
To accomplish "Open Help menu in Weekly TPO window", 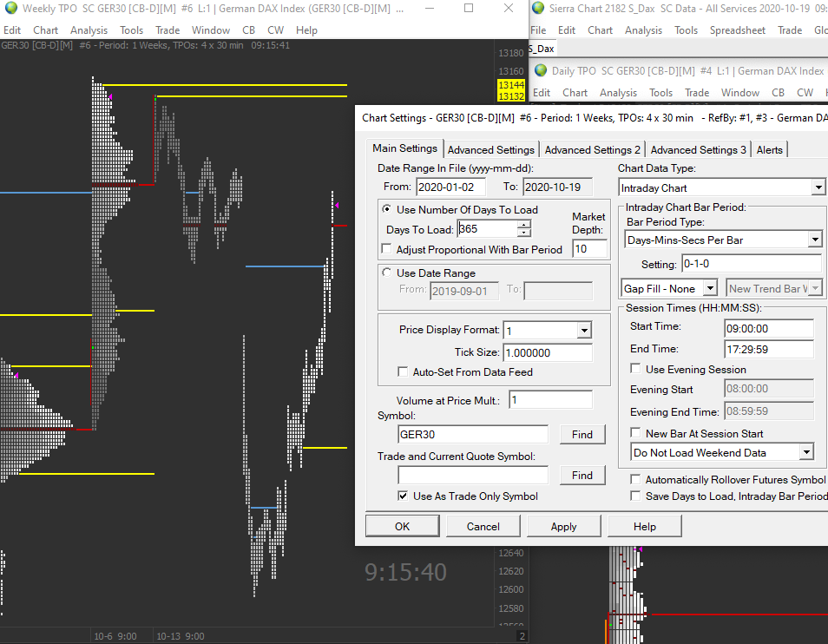I will point(306,30).
